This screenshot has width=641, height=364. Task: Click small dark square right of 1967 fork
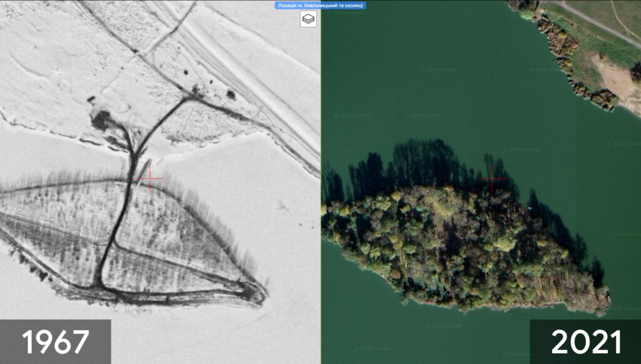click(x=231, y=95)
